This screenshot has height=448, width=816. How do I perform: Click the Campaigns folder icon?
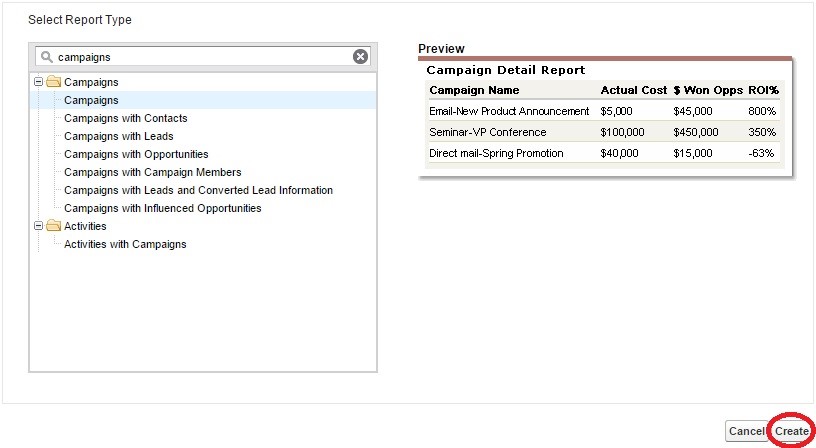(x=54, y=82)
